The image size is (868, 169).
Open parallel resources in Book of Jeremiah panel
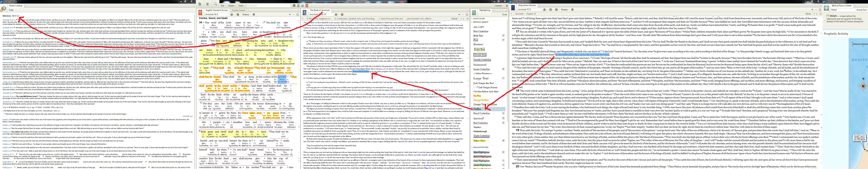tap(342, 15)
